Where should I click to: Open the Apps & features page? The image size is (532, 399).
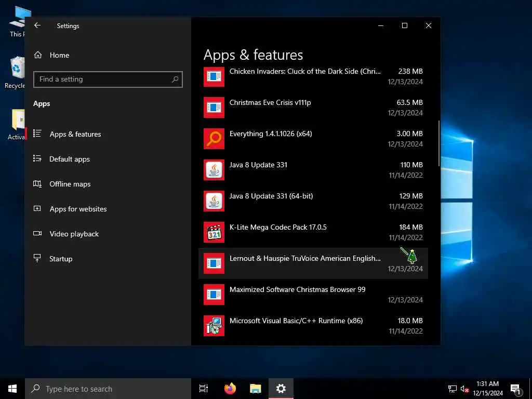tap(108, 134)
